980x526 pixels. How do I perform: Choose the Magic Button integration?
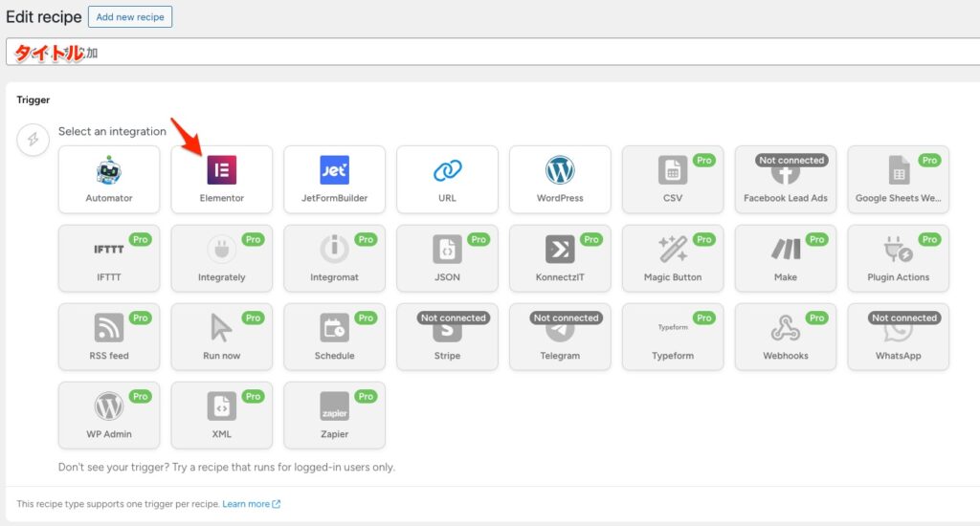[673, 258]
